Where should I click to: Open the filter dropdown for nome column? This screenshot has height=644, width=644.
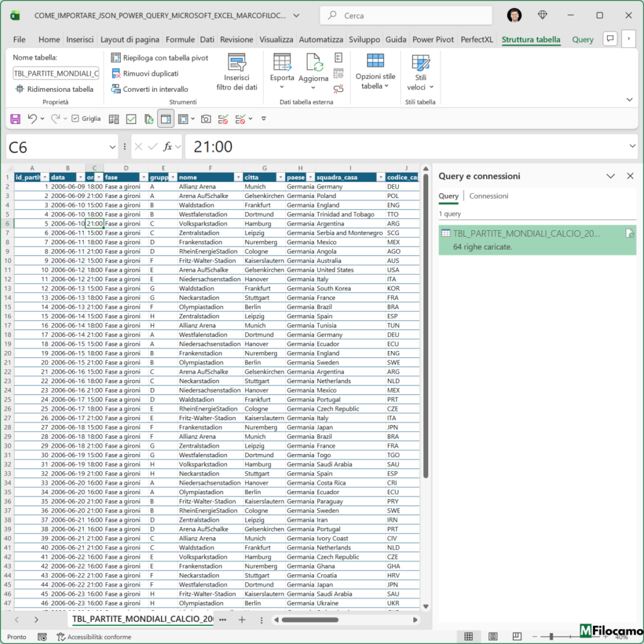(x=238, y=177)
